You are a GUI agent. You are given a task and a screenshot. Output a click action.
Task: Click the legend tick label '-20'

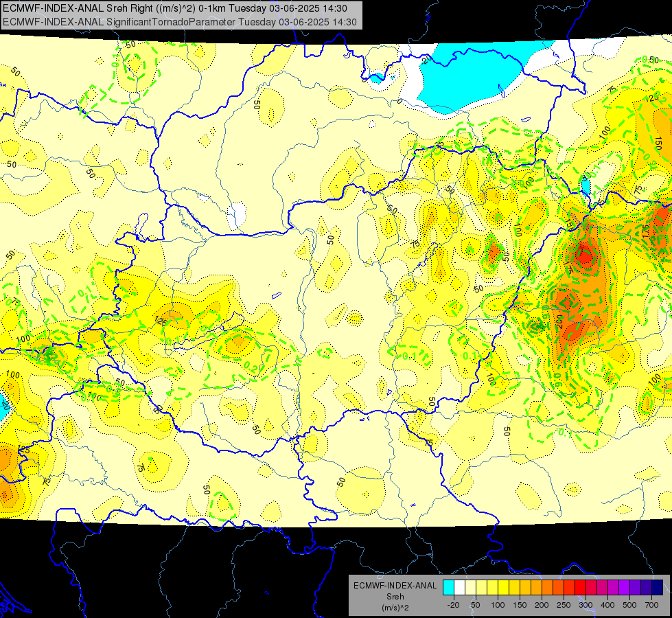pos(454,605)
